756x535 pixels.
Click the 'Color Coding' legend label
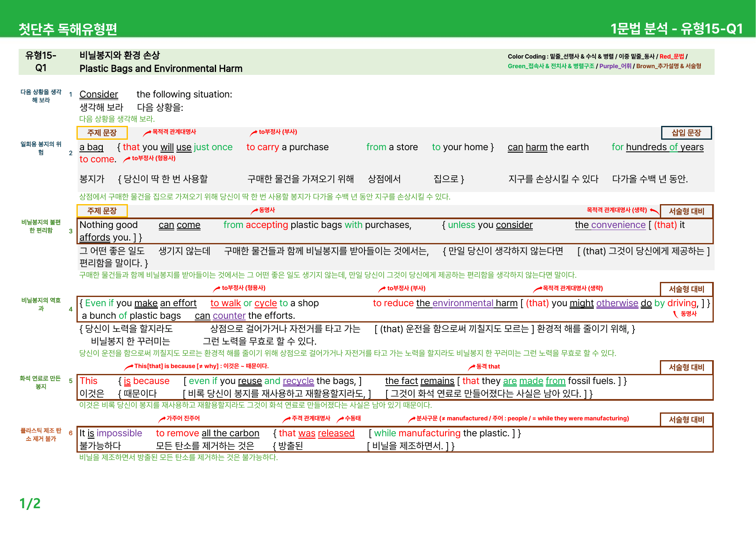[527, 56]
